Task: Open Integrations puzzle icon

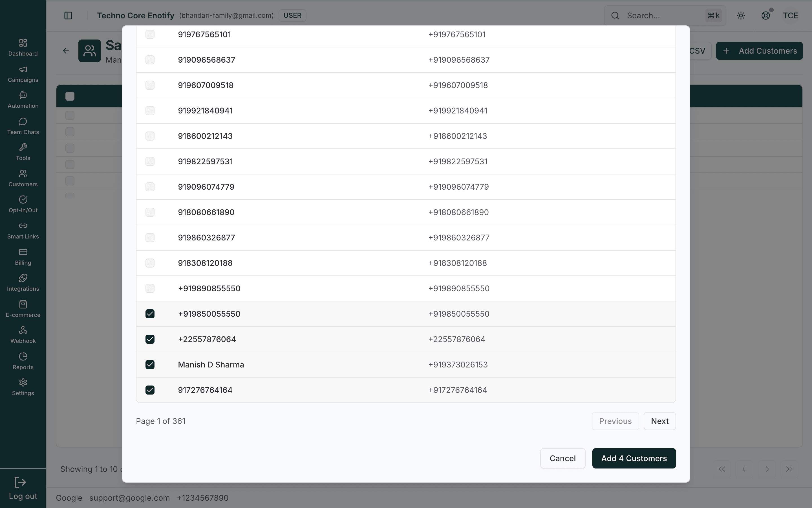Action: click(23, 278)
